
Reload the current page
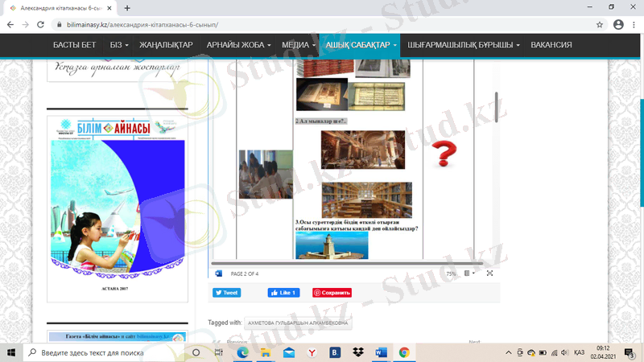click(x=43, y=25)
